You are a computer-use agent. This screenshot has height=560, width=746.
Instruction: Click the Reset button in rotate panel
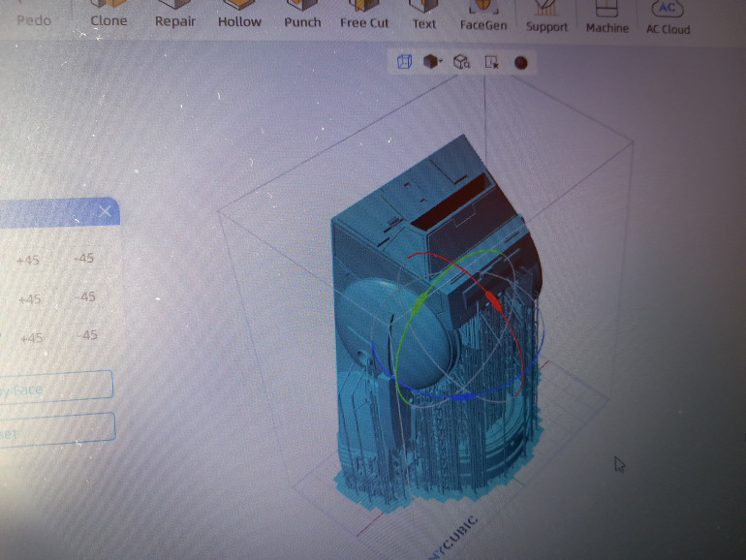tap(57, 429)
